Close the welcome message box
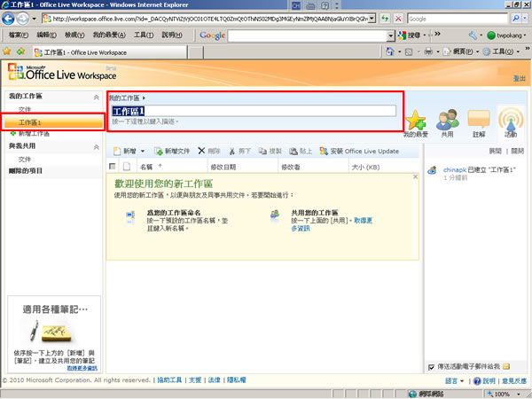This screenshot has height=399, width=532. click(x=415, y=176)
